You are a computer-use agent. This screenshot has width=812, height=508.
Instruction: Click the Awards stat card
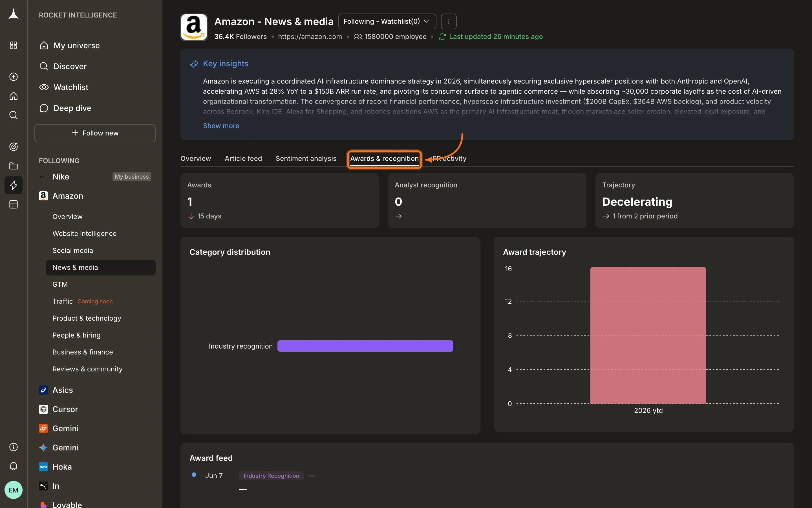(x=279, y=201)
